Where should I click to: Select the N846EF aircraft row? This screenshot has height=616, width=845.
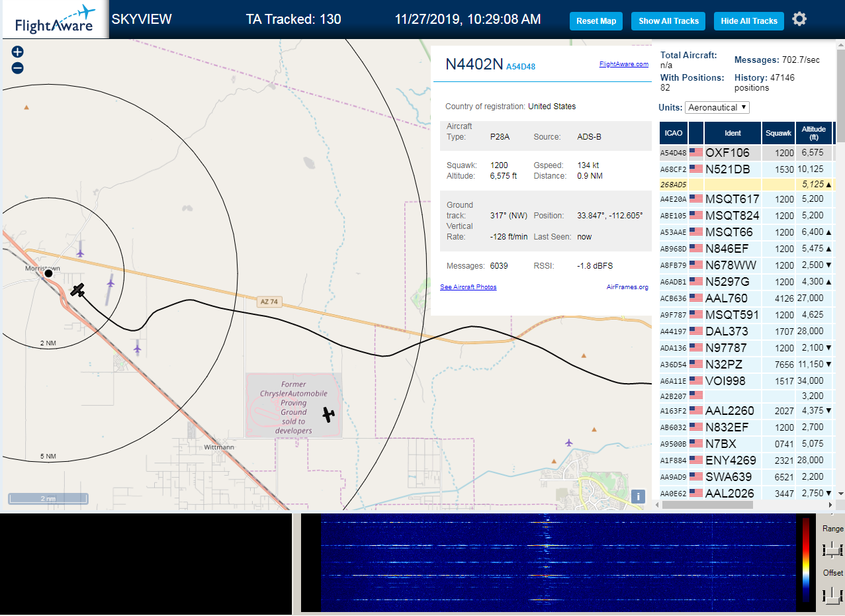click(746, 249)
